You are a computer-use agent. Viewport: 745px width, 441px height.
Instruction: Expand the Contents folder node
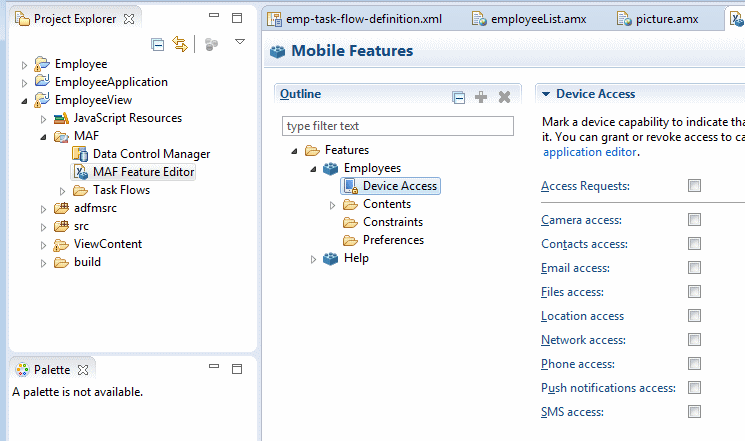coord(332,205)
